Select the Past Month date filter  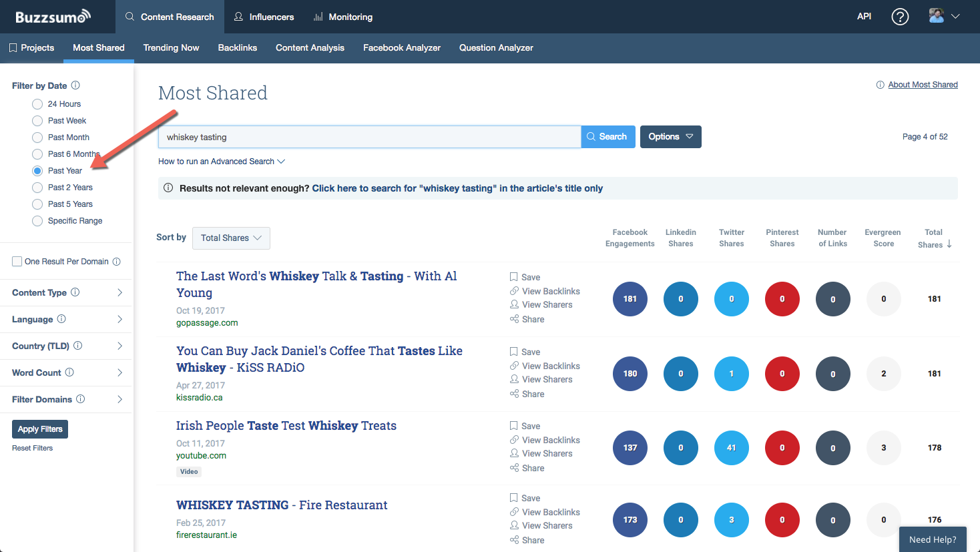click(x=37, y=137)
